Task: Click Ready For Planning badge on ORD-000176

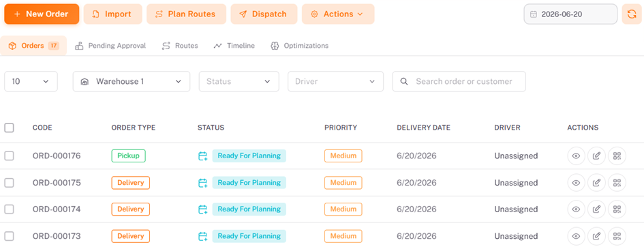Action: pos(249,156)
